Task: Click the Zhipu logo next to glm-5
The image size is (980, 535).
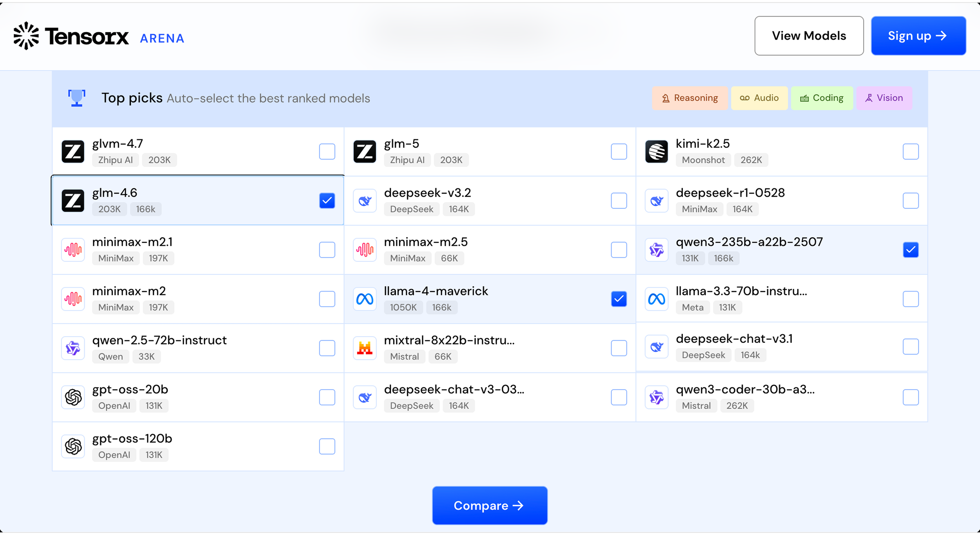Action: (x=365, y=152)
